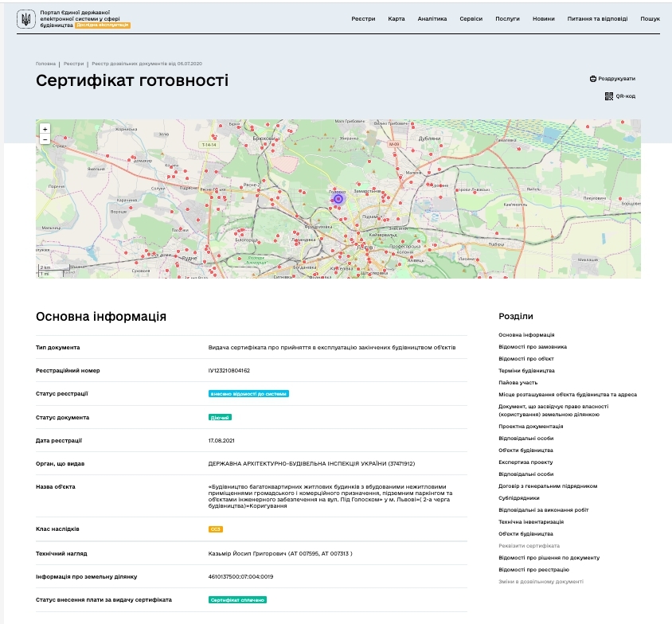The image size is (672, 624).
Task: Click the Роздрукувати print link
Action: [617, 79]
